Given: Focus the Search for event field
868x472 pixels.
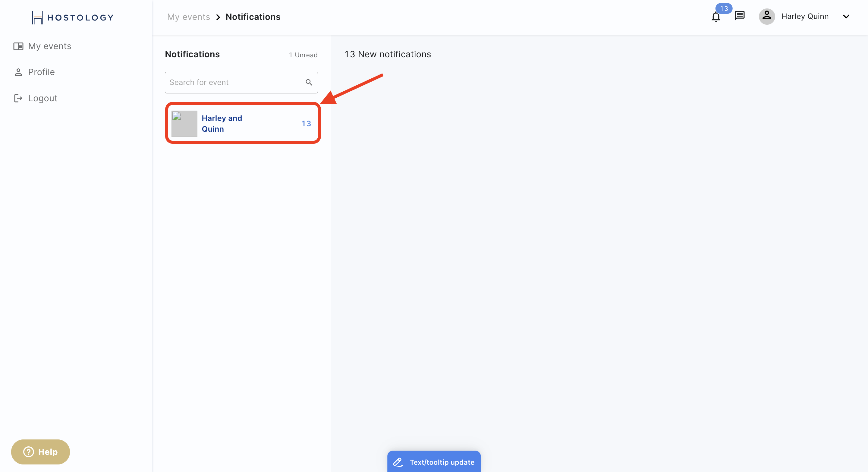Looking at the screenshot, I should point(241,82).
